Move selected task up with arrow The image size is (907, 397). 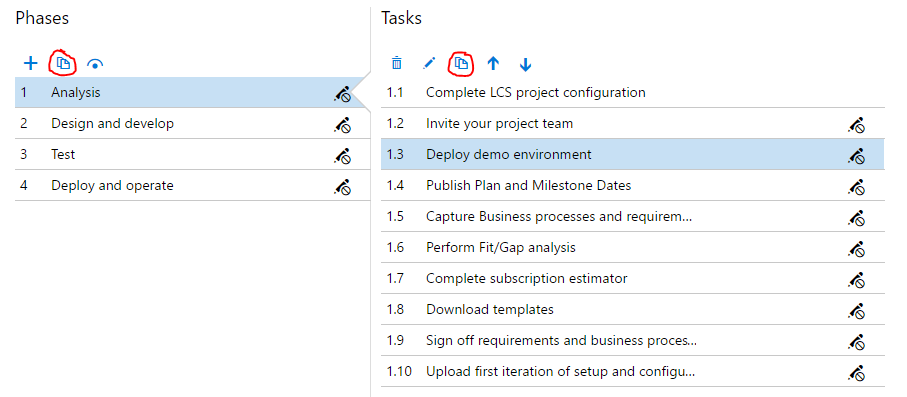493,63
